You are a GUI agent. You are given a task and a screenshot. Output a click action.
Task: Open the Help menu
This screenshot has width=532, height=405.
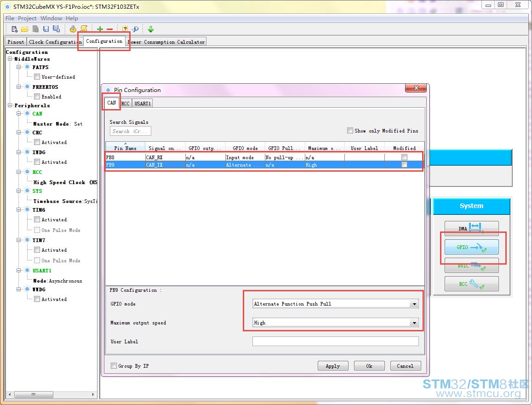coord(72,18)
